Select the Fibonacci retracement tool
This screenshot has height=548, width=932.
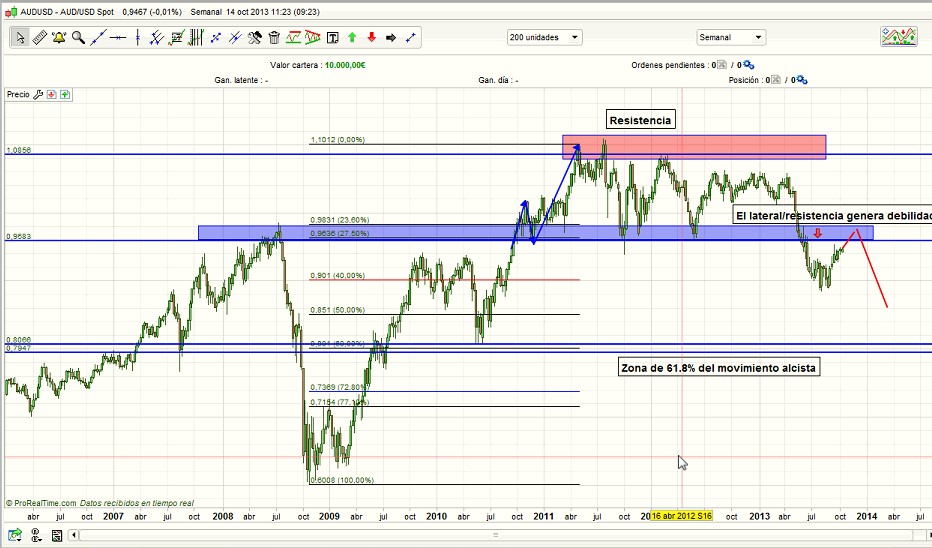click(x=177, y=37)
